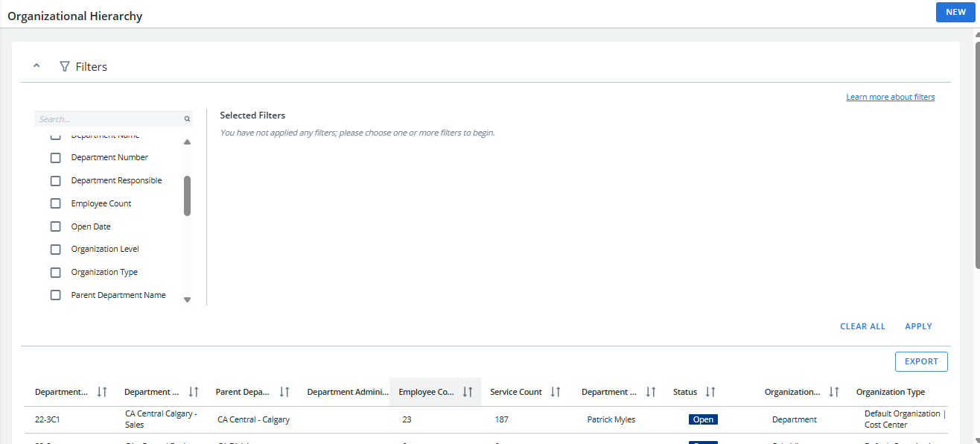Click the CA Central Calgary - Sales cell
Screen dimensions: 980x444
click(161, 419)
